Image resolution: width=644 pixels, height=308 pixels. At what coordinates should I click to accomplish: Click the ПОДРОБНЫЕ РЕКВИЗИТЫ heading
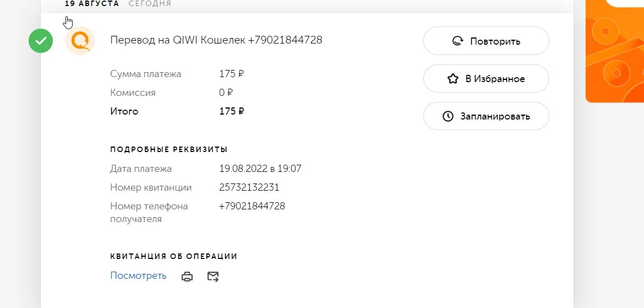coord(169,149)
